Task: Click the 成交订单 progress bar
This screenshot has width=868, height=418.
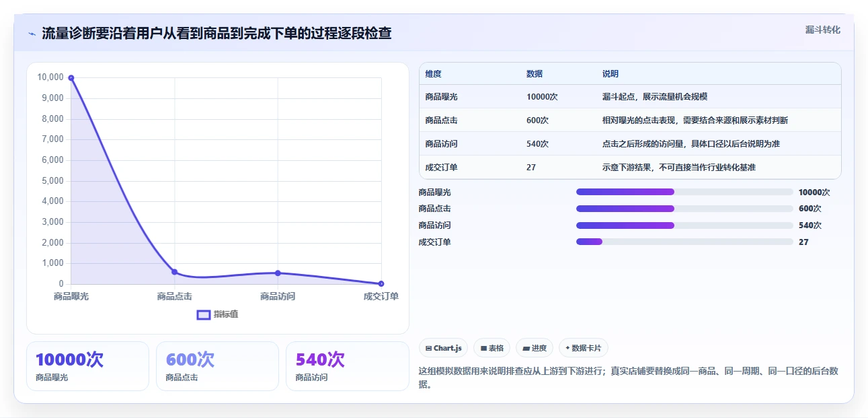Action: 684,242
